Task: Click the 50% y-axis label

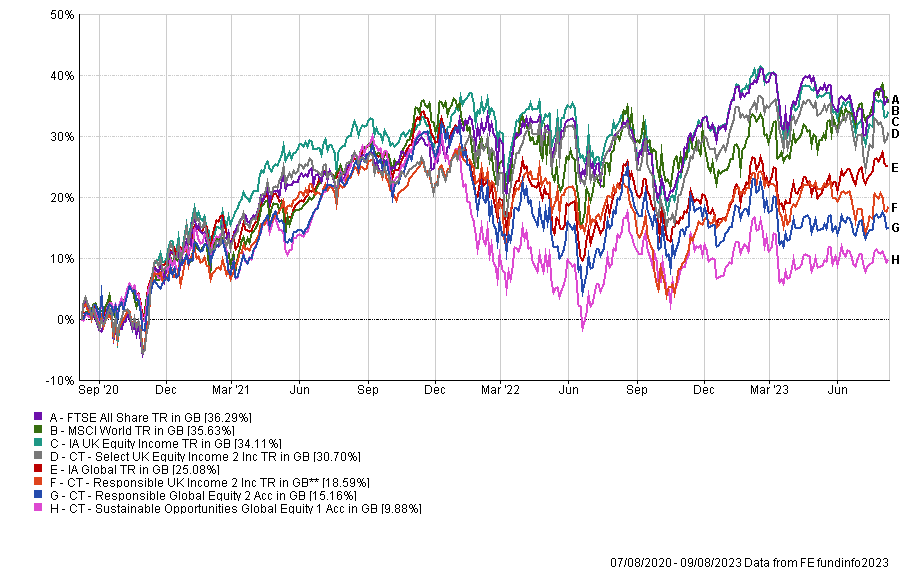Action: [60, 15]
